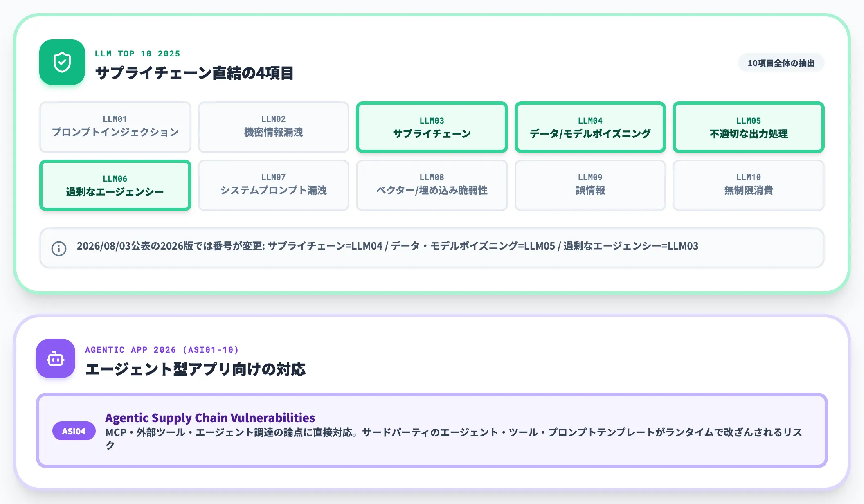Select the LLM10 無制限消費 card

tap(749, 185)
